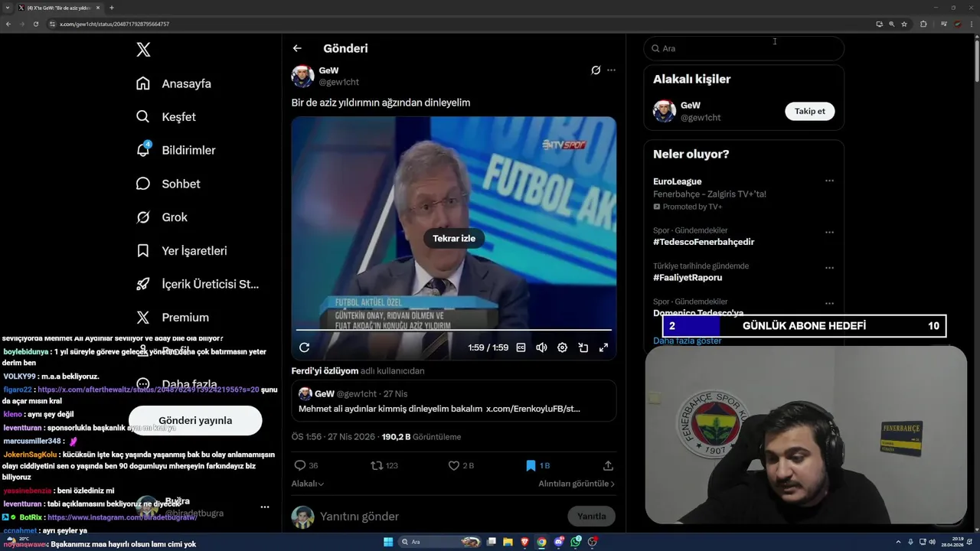Open the quoted GeW post card

[x=454, y=401]
